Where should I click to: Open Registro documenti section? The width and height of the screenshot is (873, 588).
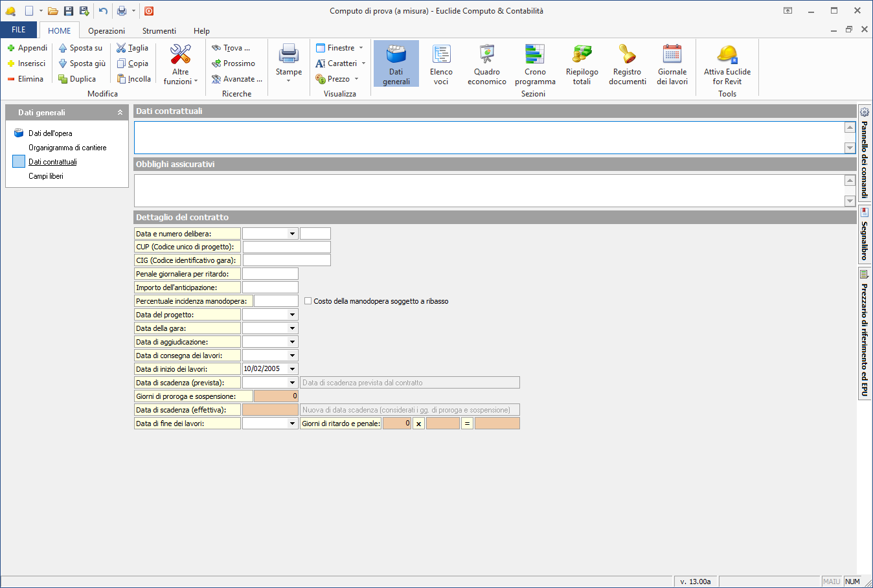coord(627,64)
